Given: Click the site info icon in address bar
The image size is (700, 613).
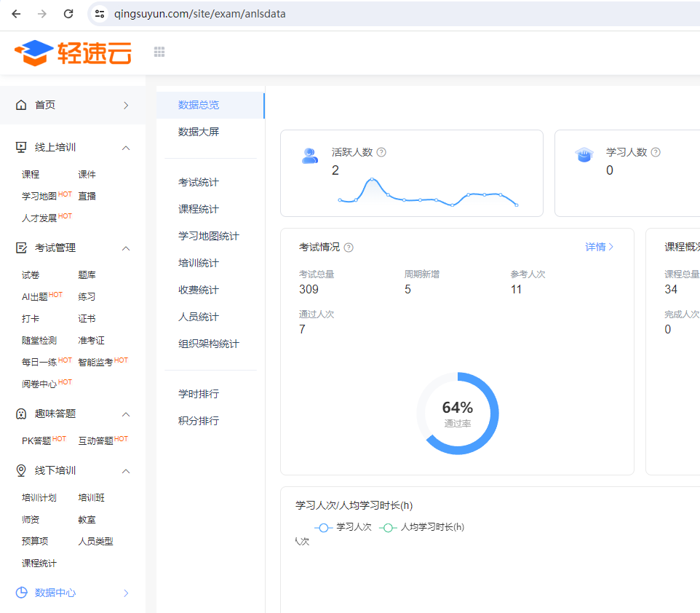Looking at the screenshot, I should [x=100, y=14].
